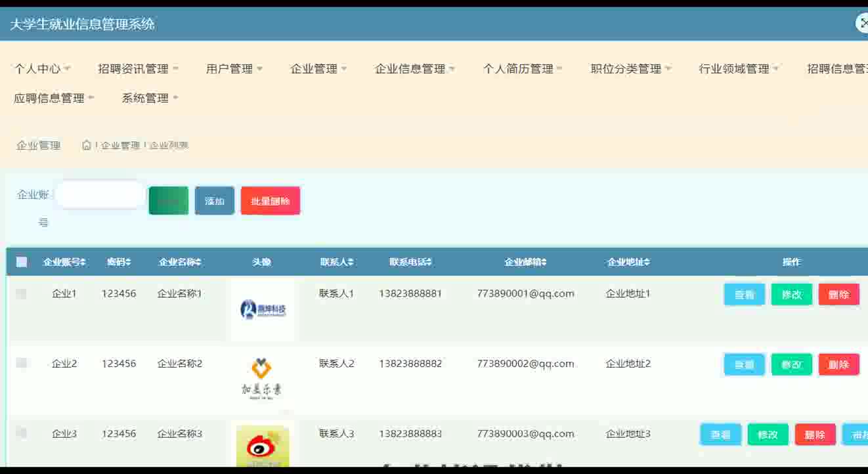Click 企业管理 breadcrumb link
This screenshot has height=474, width=868.
(120, 145)
